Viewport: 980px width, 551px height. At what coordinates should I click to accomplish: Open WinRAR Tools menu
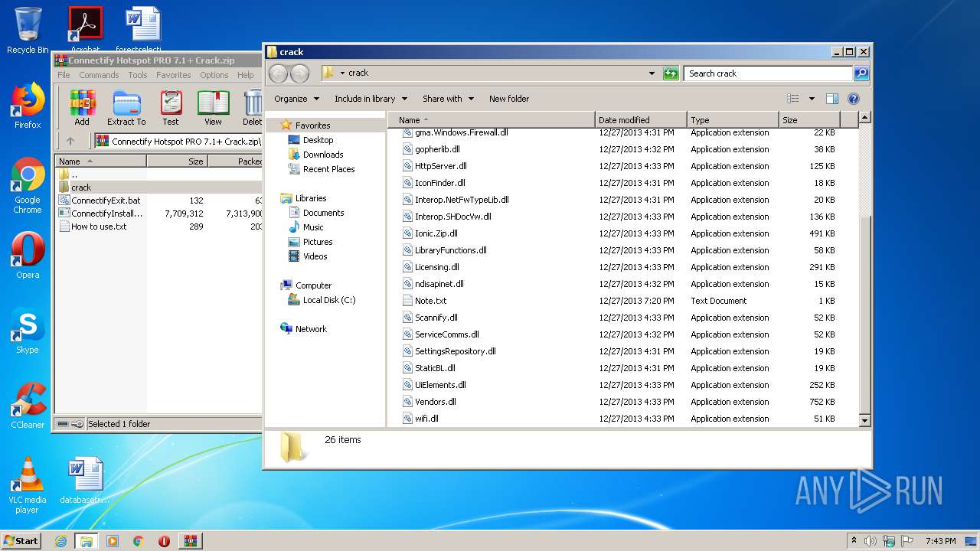[138, 75]
